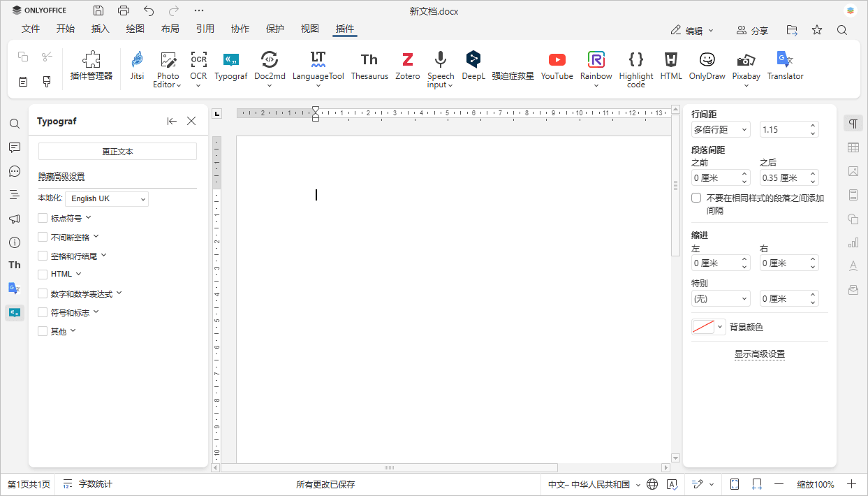Open the 背景颜色 color swatch
The image size is (868, 496).
(x=708, y=327)
